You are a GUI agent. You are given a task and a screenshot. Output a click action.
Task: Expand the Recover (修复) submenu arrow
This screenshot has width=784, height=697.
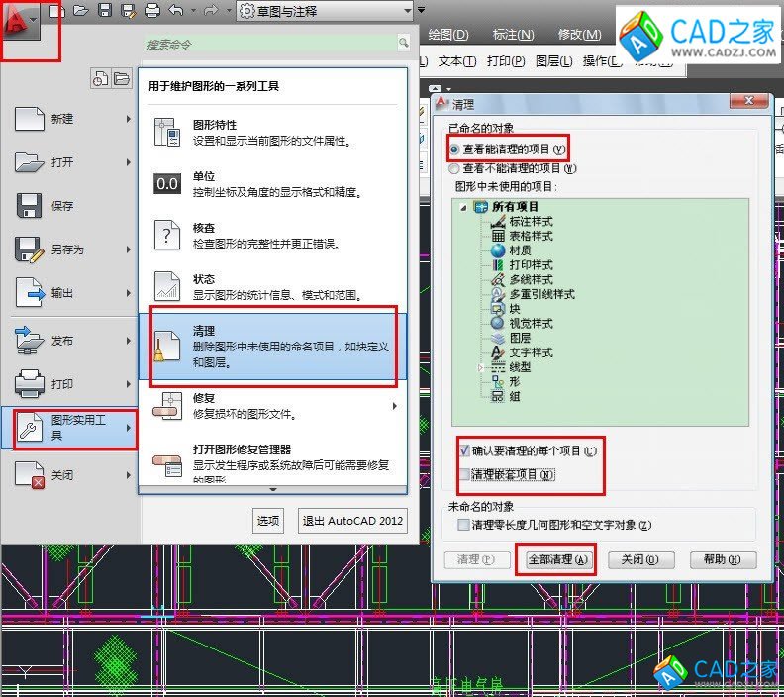tap(395, 406)
